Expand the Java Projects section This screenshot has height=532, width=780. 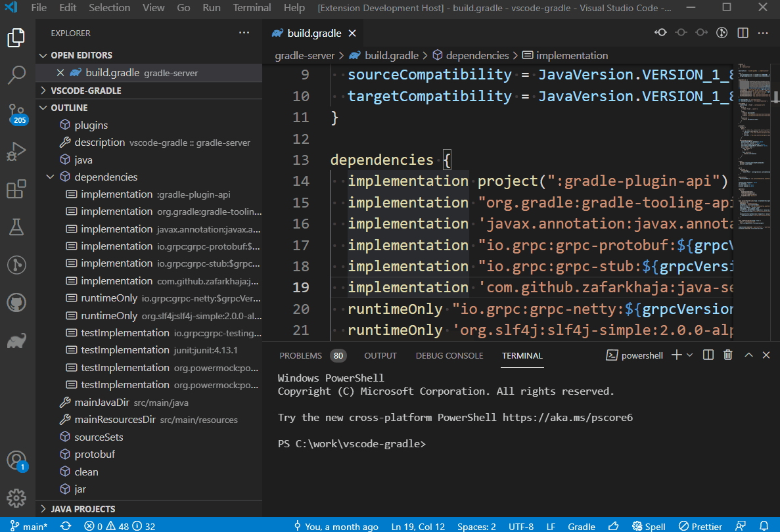point(149,508)
